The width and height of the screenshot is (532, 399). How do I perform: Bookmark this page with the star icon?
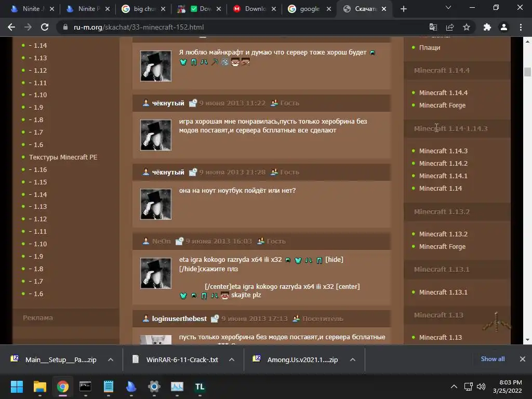coord(467,27)
